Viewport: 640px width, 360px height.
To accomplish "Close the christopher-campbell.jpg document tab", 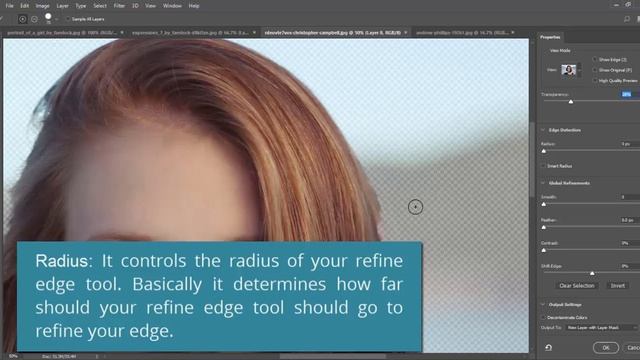I will point(406,33).
